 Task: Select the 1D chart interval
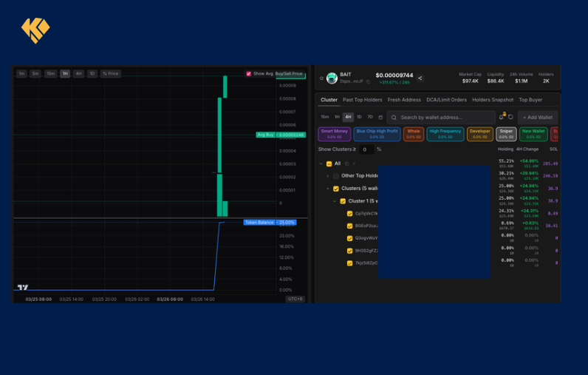[x=92, y=73]
